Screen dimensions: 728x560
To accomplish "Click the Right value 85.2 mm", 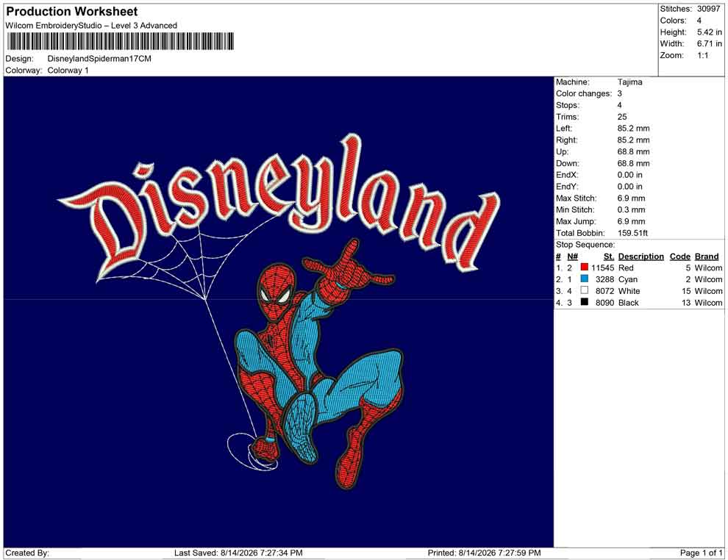I will [x=634, y=140].
